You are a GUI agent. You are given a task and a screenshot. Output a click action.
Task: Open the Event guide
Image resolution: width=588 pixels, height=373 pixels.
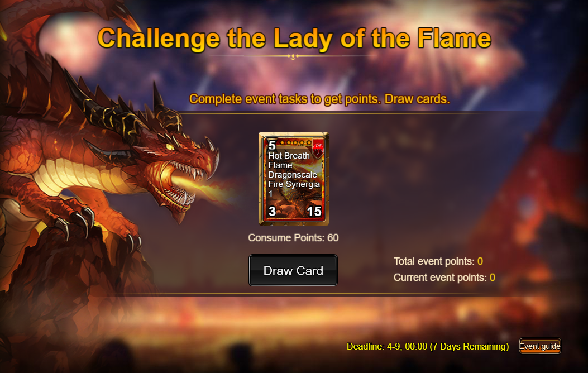(539, 346)
